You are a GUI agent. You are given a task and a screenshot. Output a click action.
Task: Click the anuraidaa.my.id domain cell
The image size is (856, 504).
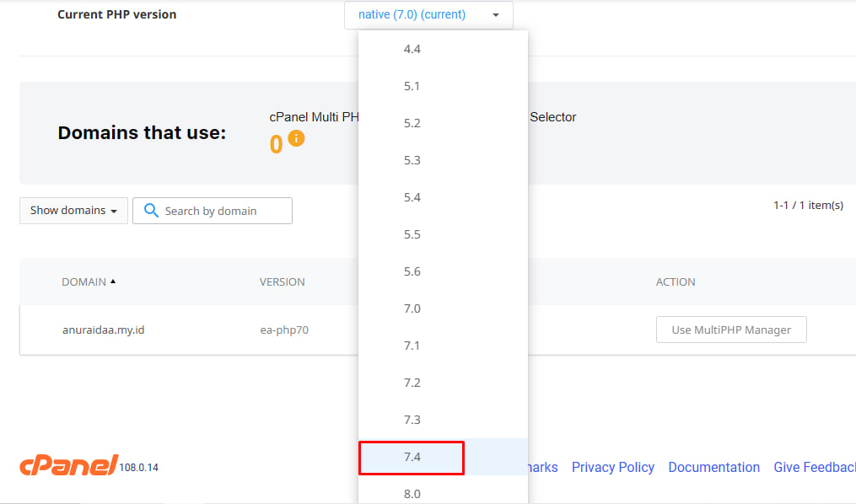103,330
